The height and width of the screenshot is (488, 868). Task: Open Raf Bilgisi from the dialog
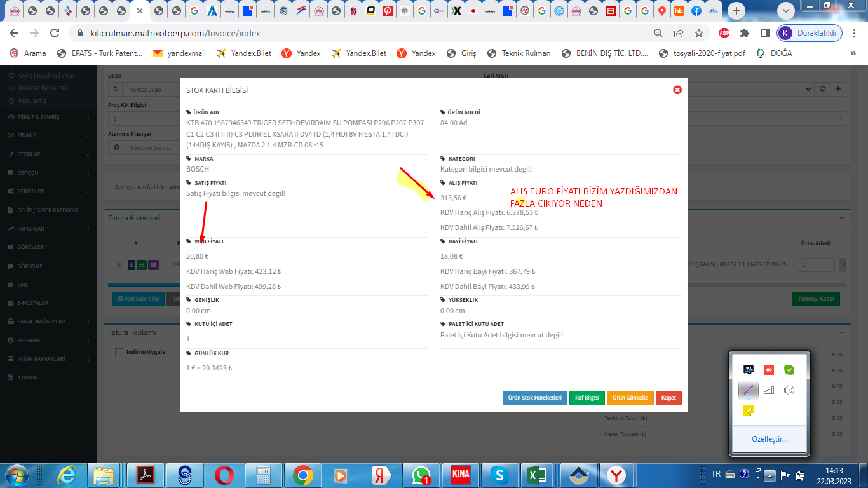pyautogui.click(x=587, y=398)
